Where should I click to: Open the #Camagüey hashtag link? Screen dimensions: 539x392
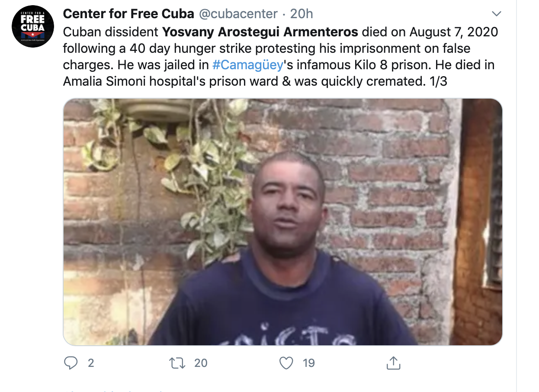[248, 65]
